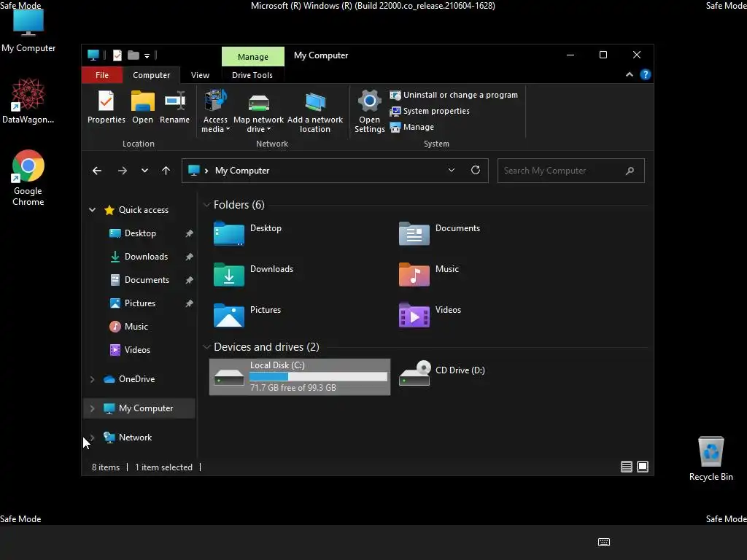This screenshot has width=747, height=560.
Task: Expand the My Computer tree node
Action: click(92, 408)
